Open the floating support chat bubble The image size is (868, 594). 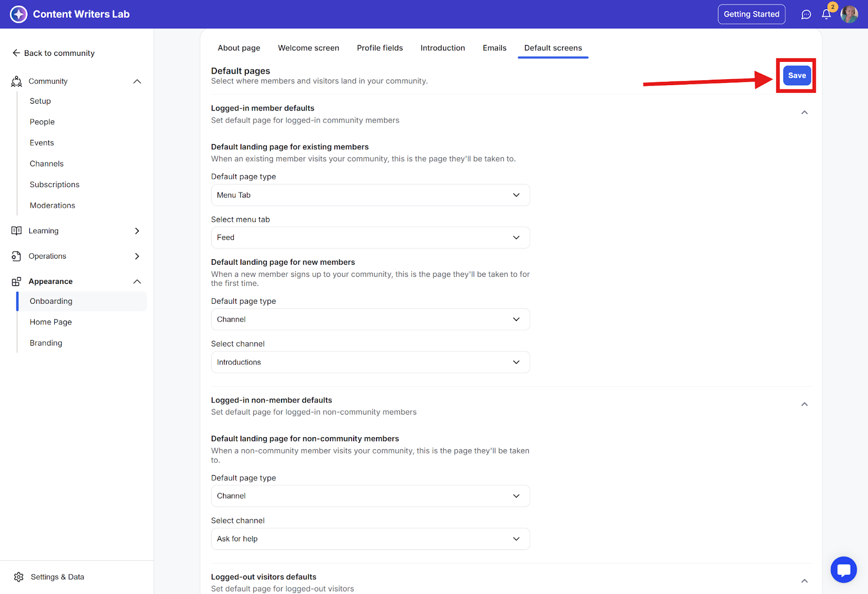pos(844,570)
